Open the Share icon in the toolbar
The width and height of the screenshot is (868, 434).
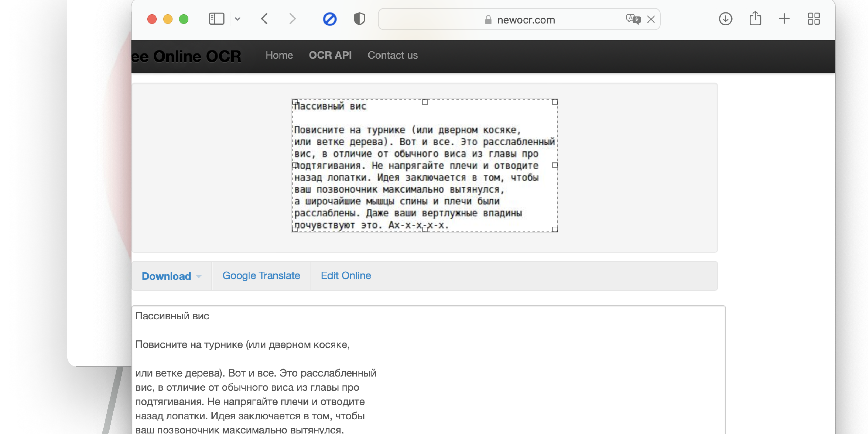pos(755,19)
